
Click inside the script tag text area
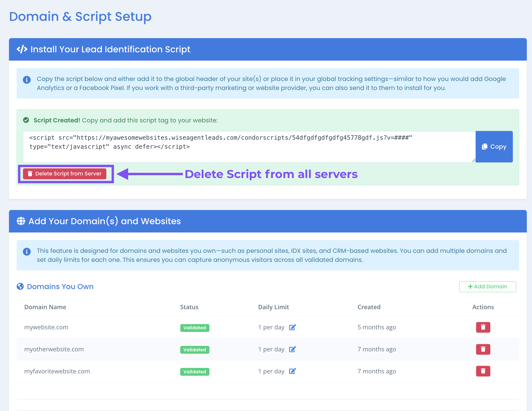click(249, 147)
